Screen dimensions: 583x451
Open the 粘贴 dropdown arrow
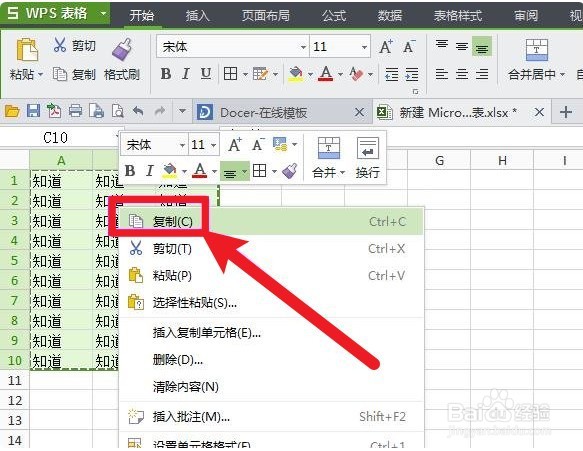click(x=40, y=74)
